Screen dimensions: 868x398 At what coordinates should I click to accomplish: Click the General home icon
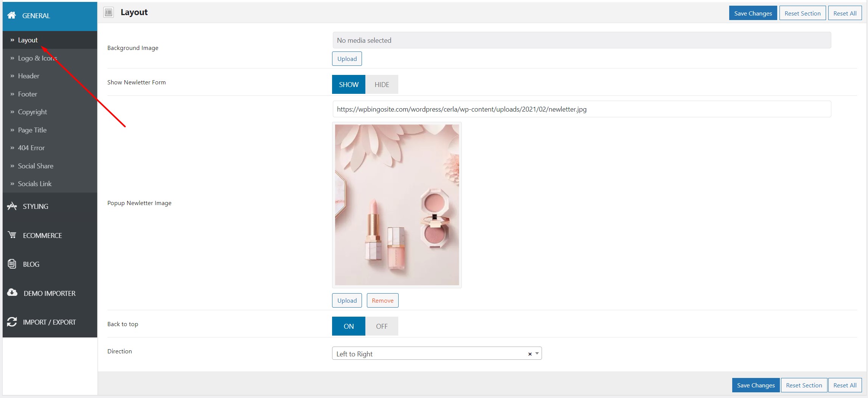tap(12, 15)
